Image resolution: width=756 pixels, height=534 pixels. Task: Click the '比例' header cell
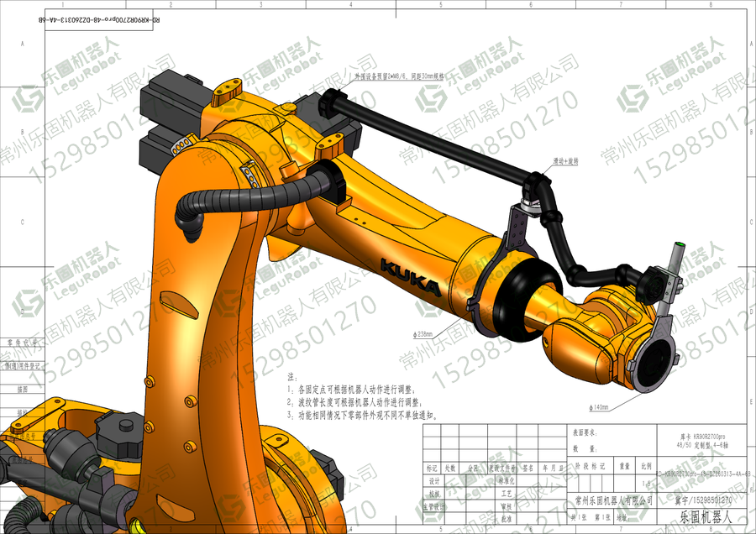click(x=646, y=466)
